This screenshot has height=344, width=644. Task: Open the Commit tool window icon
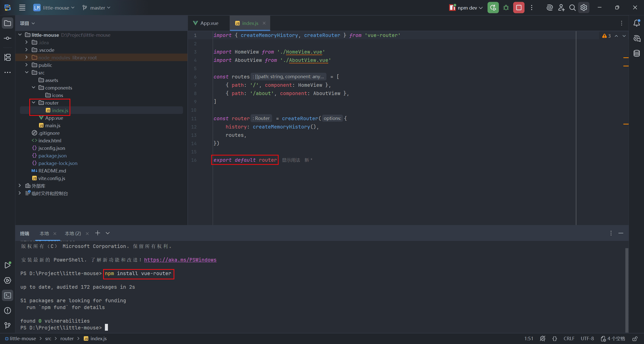pos(8,38)
